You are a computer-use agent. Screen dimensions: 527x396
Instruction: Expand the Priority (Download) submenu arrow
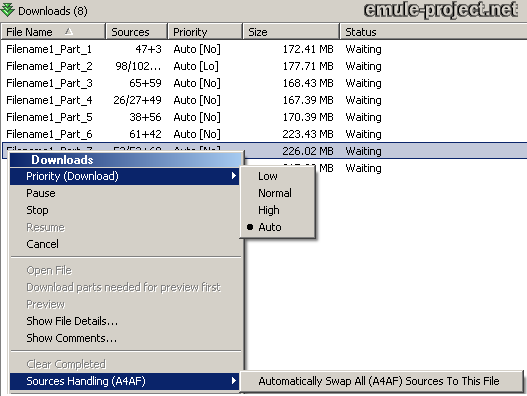point(234,176)
